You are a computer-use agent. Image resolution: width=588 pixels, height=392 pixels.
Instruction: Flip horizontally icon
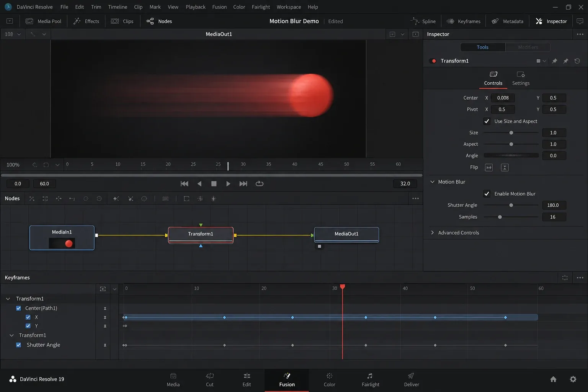[x=489, y=167]
